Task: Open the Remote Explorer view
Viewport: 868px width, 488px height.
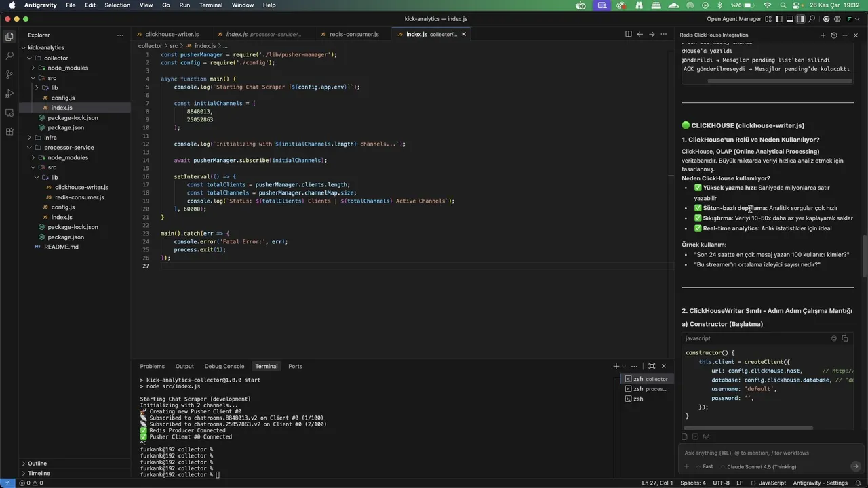Action: [x=9, y=113]
